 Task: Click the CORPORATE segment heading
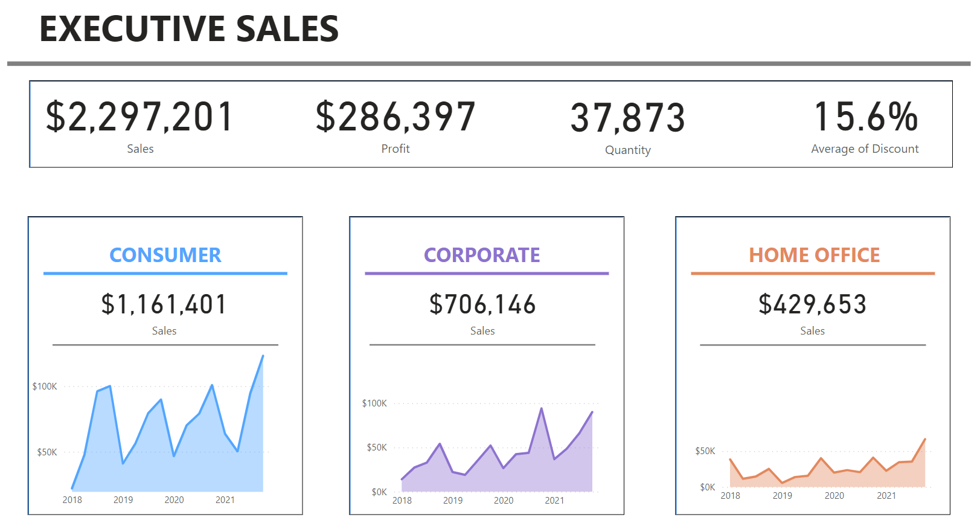[x=482, y=255]
